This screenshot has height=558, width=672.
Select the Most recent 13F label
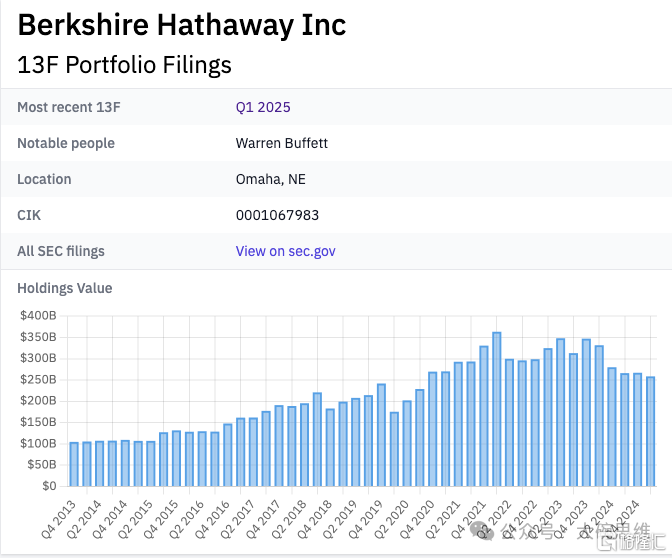click(x=69, y=107)
